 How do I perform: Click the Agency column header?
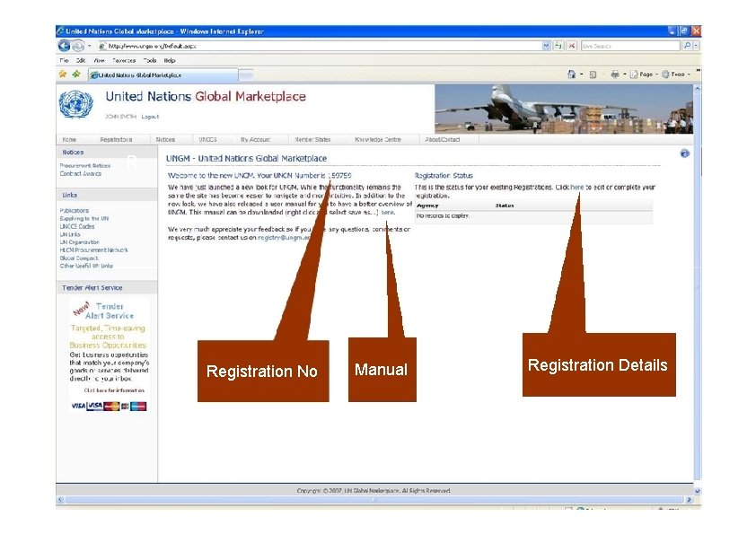[x=427, y=206]
